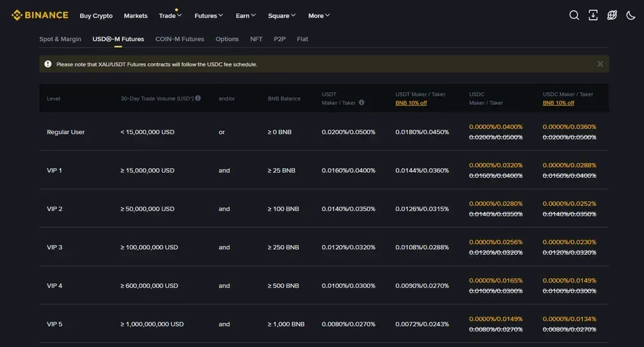Click the Binance logo
Image resolution: width=644 pixels, height=347 pixels.
coord(39,15)
